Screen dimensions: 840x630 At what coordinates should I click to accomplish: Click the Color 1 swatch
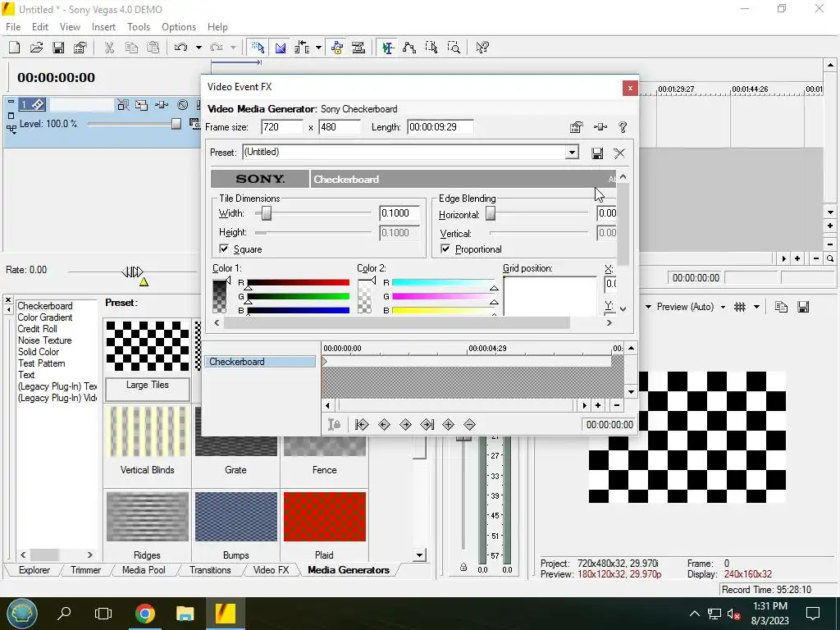coord(220,295)
